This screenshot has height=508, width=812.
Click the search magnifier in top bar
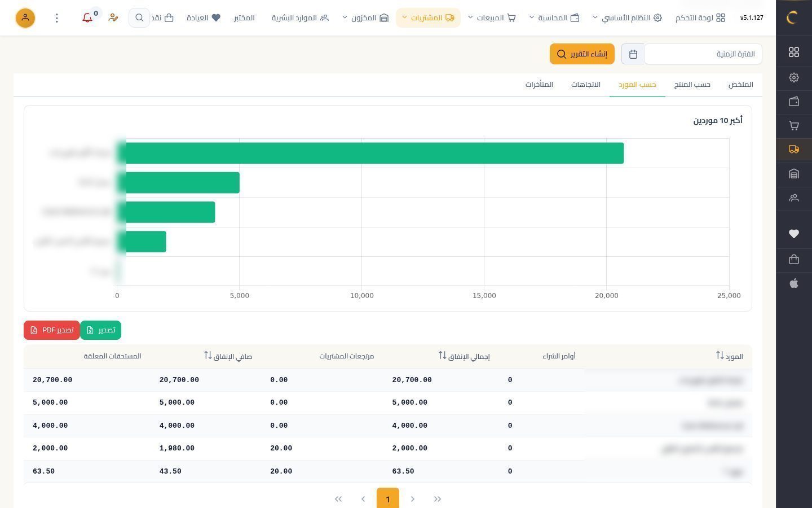tap(139, 18)
